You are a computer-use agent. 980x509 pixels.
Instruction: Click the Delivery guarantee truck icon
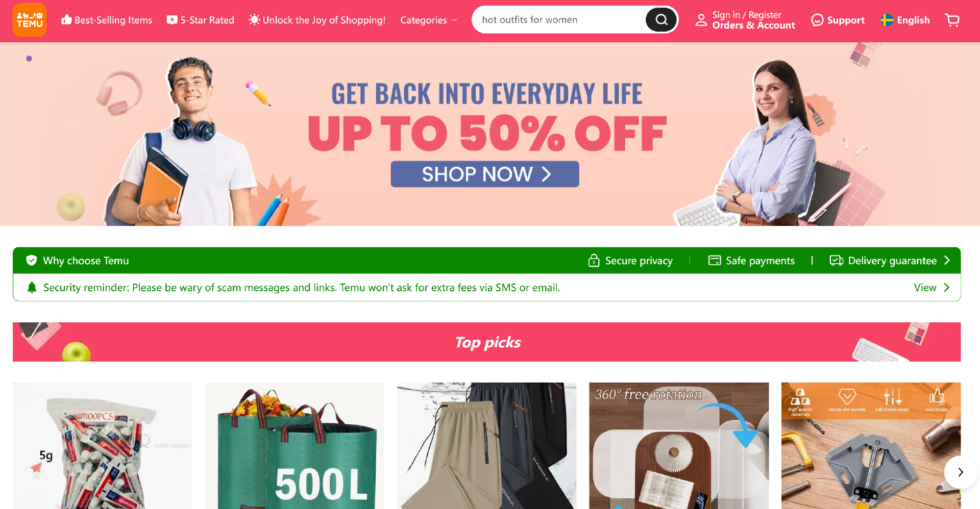pos(836,261)
